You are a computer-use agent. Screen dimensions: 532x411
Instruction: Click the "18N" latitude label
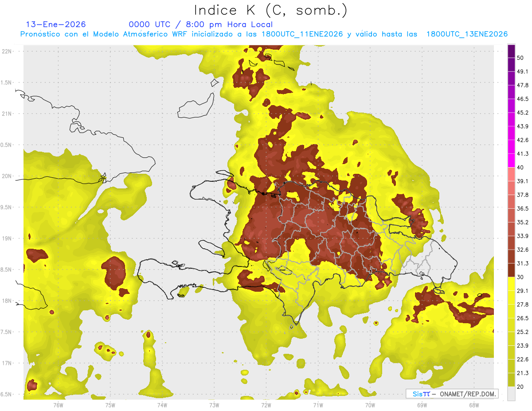[8, 301]
